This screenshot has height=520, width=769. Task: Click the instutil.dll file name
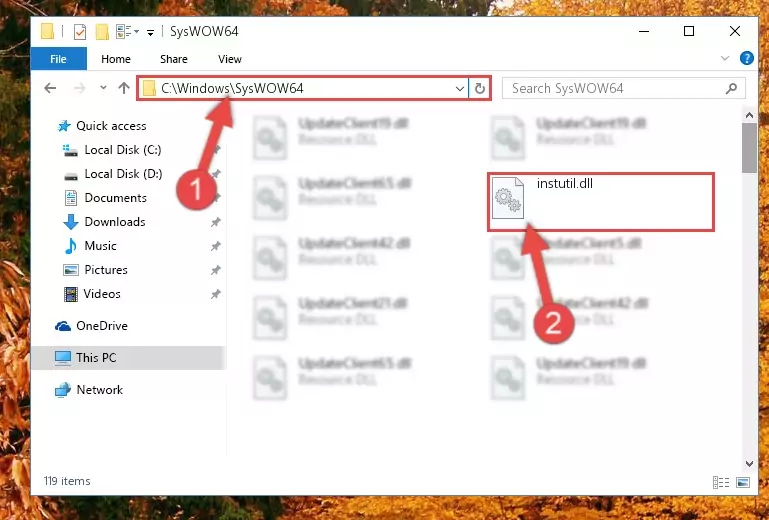click(564, 184)
